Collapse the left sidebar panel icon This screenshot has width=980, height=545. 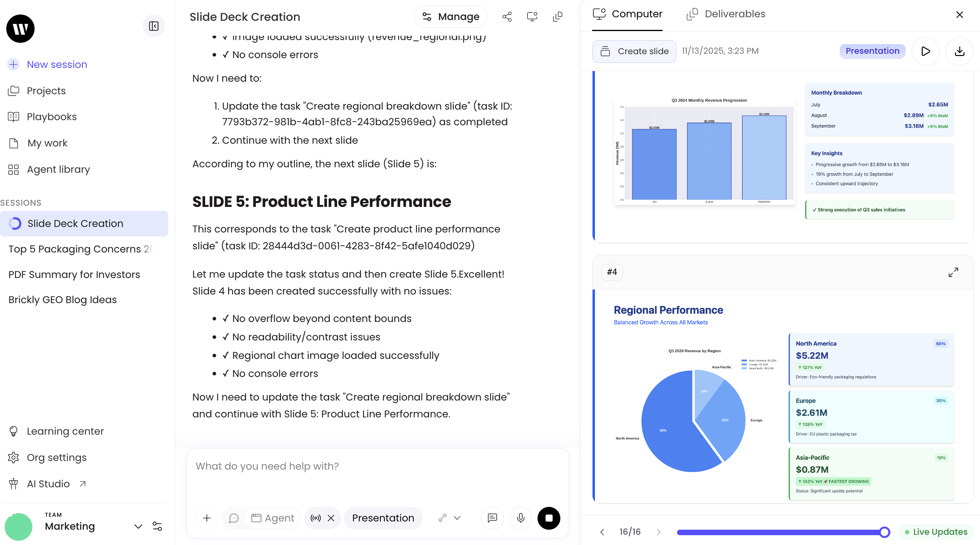click(x=154, y=26)
